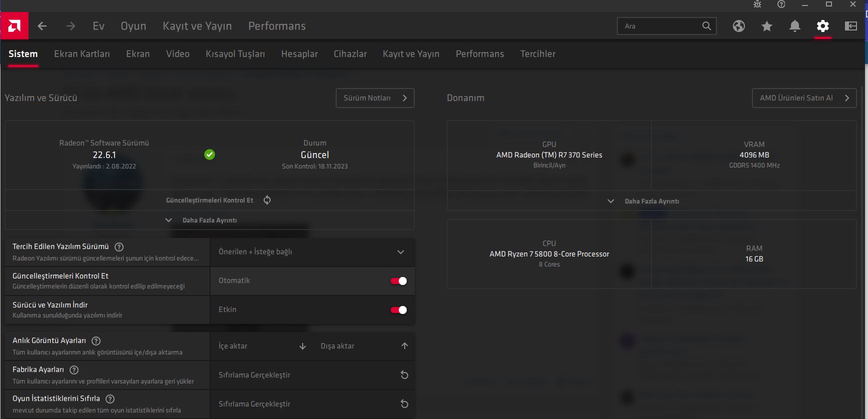Open notifications bell icon
868x419 pixels.
point(795,26)
